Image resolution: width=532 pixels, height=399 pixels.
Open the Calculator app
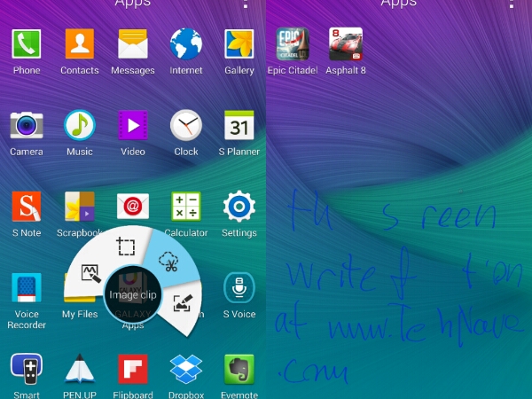tap(186, 207)
